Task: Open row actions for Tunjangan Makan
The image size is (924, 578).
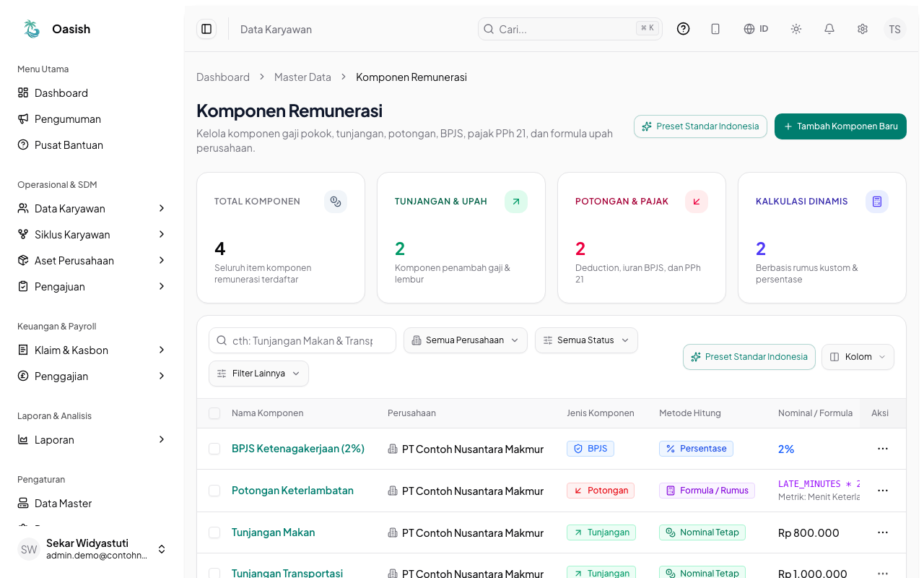Action: pyautogui.click(x=883, y=532)
